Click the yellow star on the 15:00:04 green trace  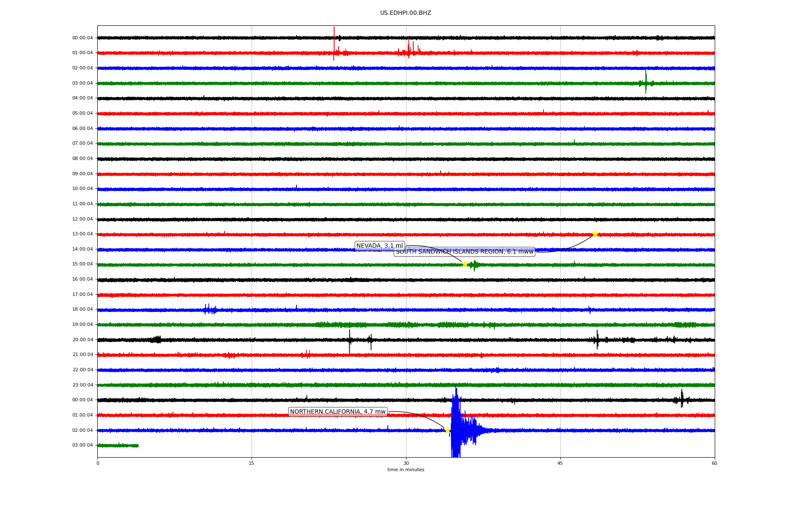coord(465,264)
